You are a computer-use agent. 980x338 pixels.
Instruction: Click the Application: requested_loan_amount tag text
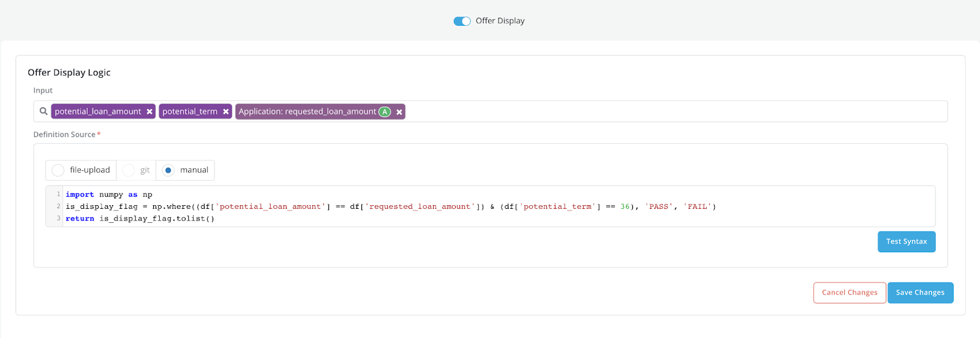coord(307,111)
